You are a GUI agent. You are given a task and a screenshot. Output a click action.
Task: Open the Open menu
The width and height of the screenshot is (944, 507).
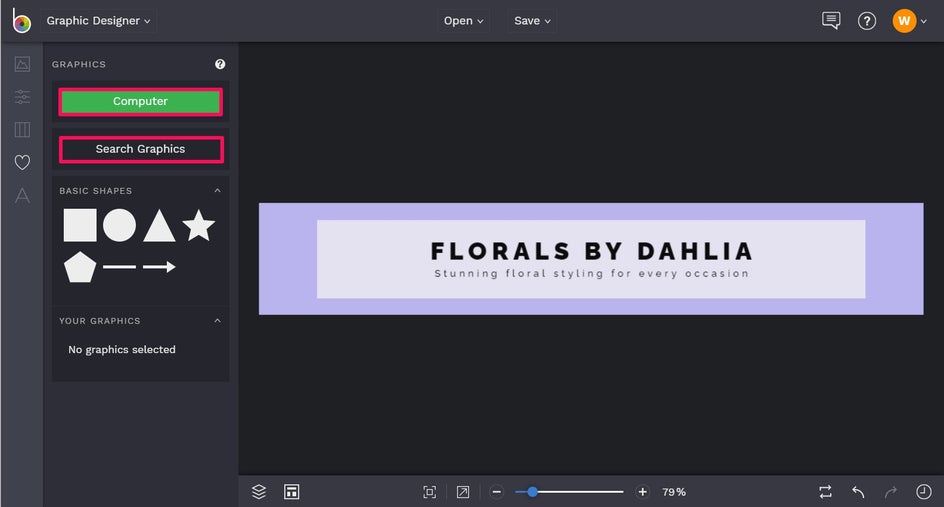463,20
